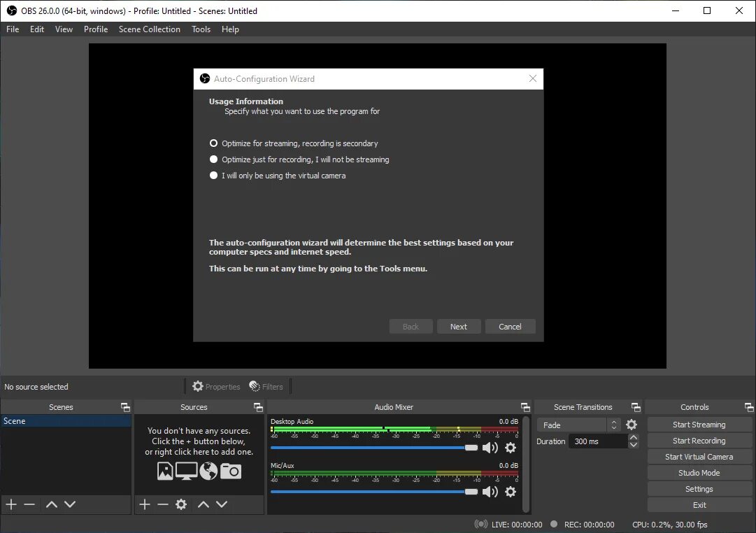This screenshot has height=533, width=756.
Task: Click the Duration 300 ms field
Action: coord(599,441)
